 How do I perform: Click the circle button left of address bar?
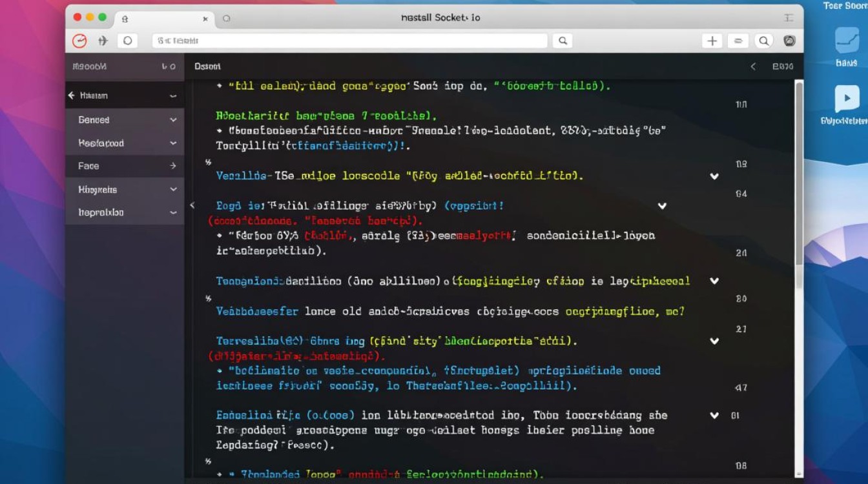[127, 41]
